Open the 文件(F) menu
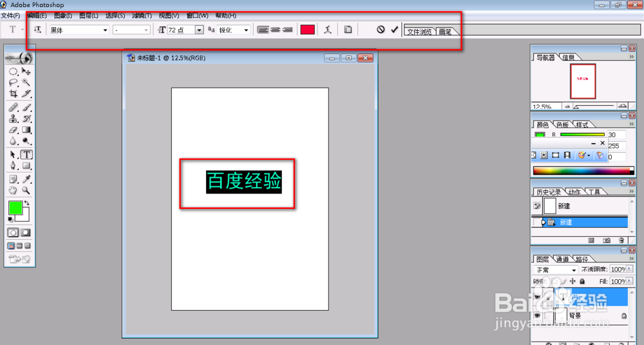The width and height of the screenshot is (644, 345). pos(10,15)
